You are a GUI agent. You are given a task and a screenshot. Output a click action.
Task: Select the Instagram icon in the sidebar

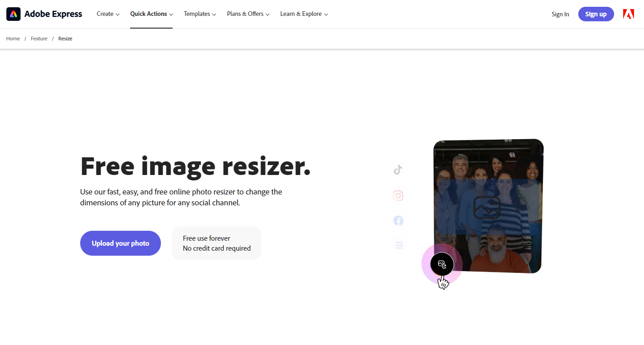[x=398, y=195]
